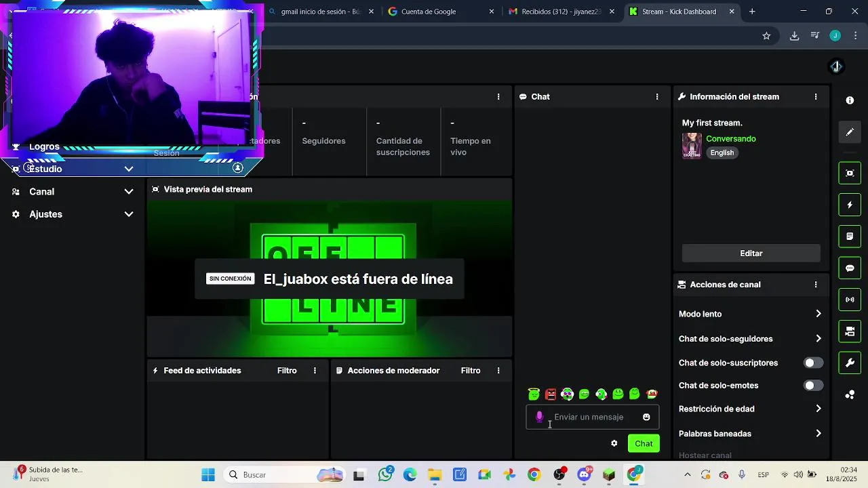The image size is (868, 488).
Task: Toggle Chat de solo-emotes switch
Action: pos(814,386)
